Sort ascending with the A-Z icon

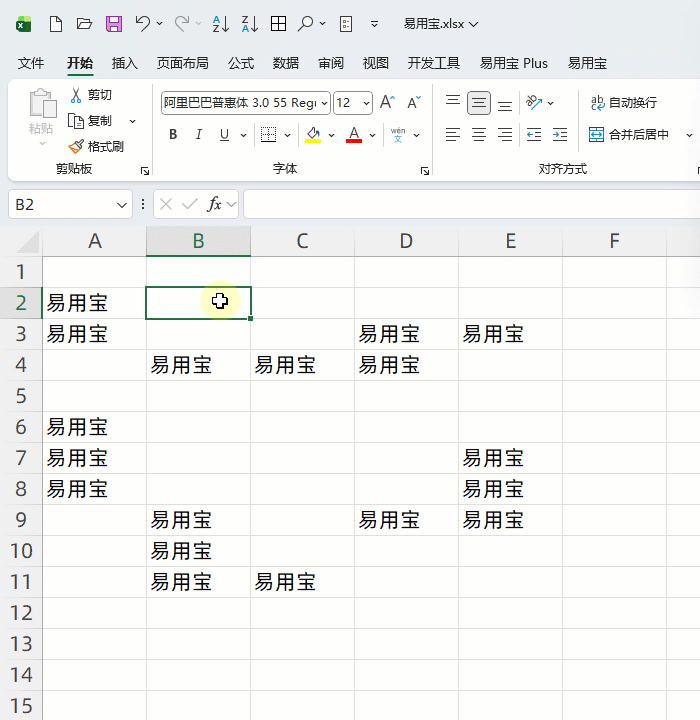[x=221, y=24]
